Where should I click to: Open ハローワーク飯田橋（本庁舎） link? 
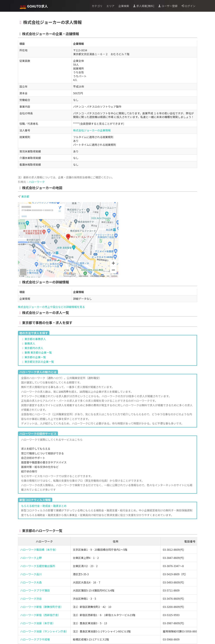39,550
